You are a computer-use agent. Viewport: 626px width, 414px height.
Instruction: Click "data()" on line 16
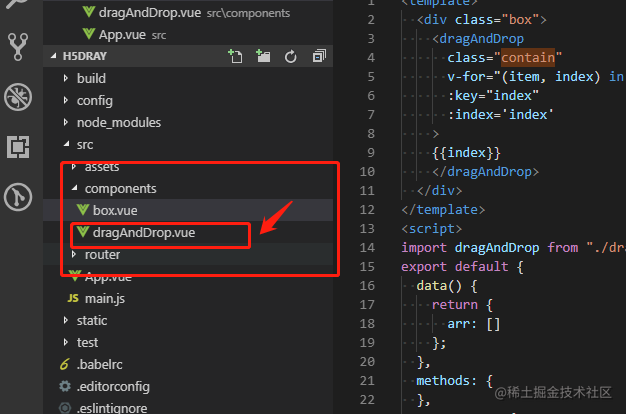coord(439,286)
